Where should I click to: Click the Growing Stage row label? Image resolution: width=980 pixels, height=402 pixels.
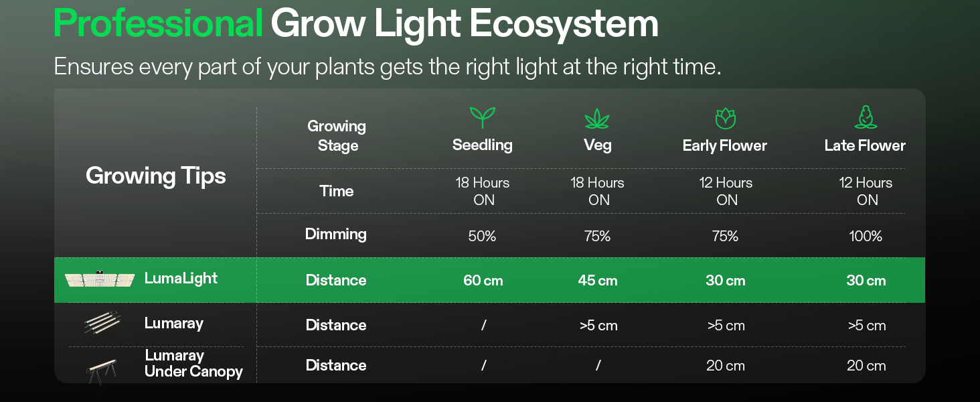click(x=337, y=135)
